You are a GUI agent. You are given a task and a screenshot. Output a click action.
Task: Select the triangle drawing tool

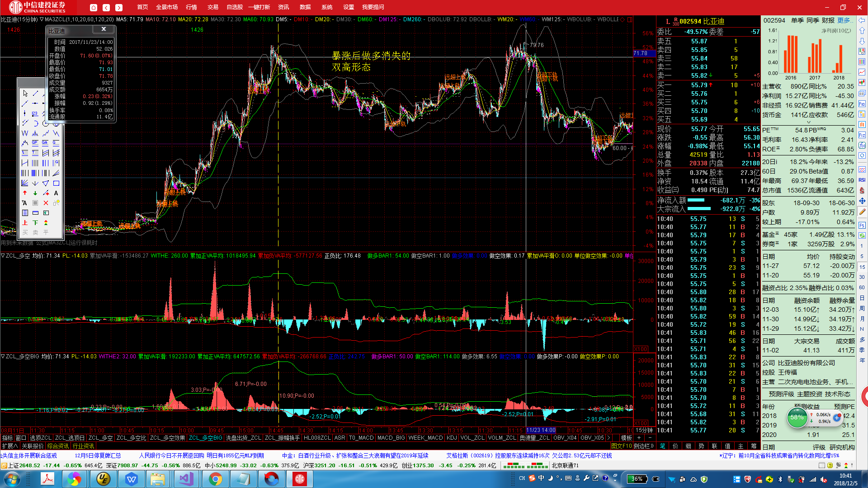[46, 183]
